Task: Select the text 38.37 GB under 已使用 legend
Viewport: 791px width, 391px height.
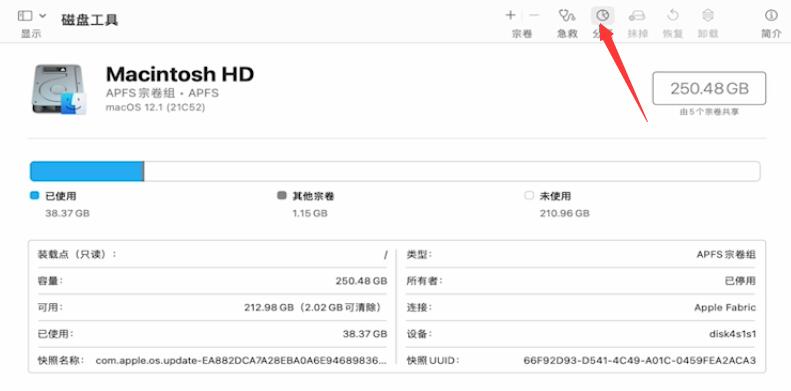Action: (67, 213)
